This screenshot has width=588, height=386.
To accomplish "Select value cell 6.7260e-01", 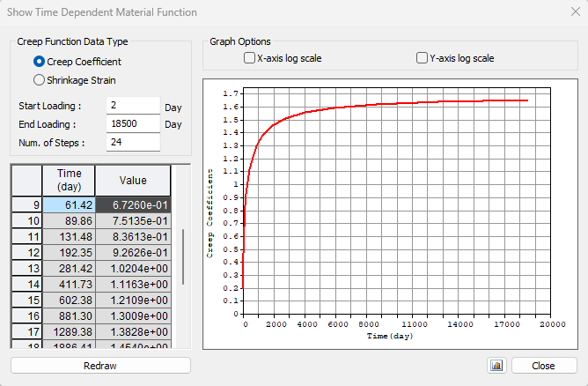I will [134, 205].
